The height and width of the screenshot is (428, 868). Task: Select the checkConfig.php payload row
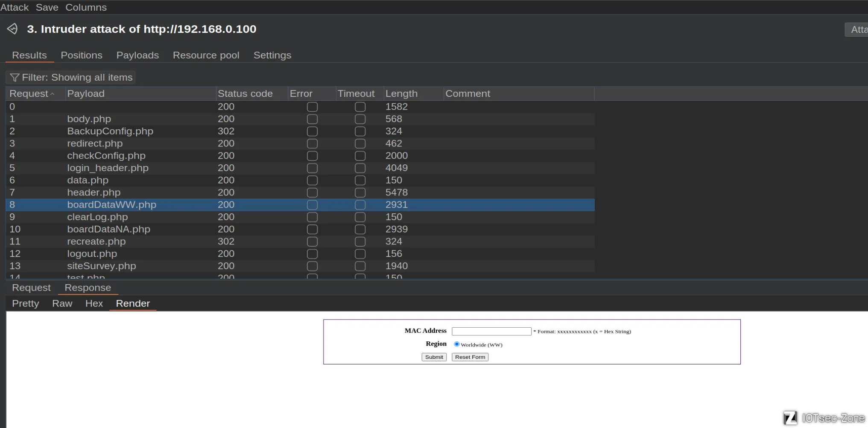point(300,156)
